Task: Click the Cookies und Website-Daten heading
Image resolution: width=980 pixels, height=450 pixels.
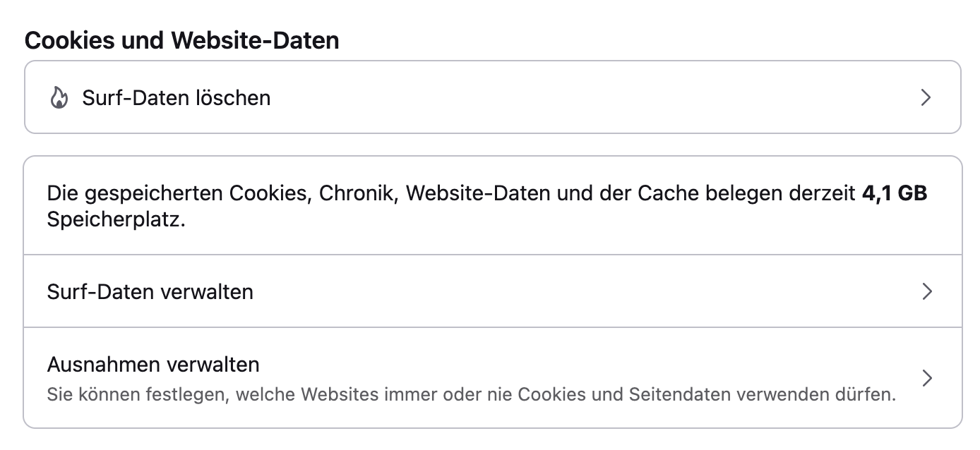Action: (182, 40)
